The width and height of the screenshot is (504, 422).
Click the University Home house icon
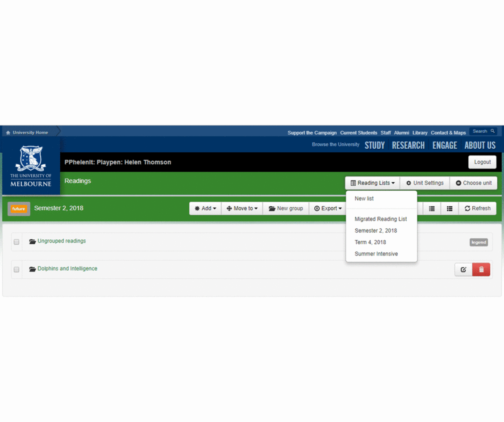pos(8,133)
